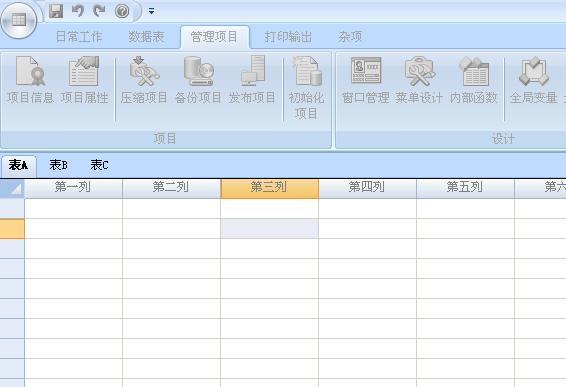Launch 发布项目 publish project
The image size is (566, 387).
pyautogui.click(x=252, y=80)
